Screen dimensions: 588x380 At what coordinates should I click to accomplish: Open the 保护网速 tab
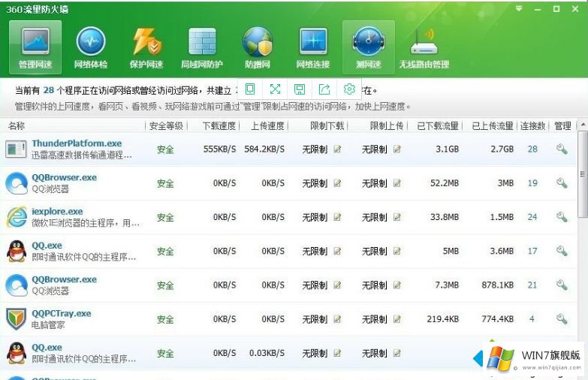146,47
